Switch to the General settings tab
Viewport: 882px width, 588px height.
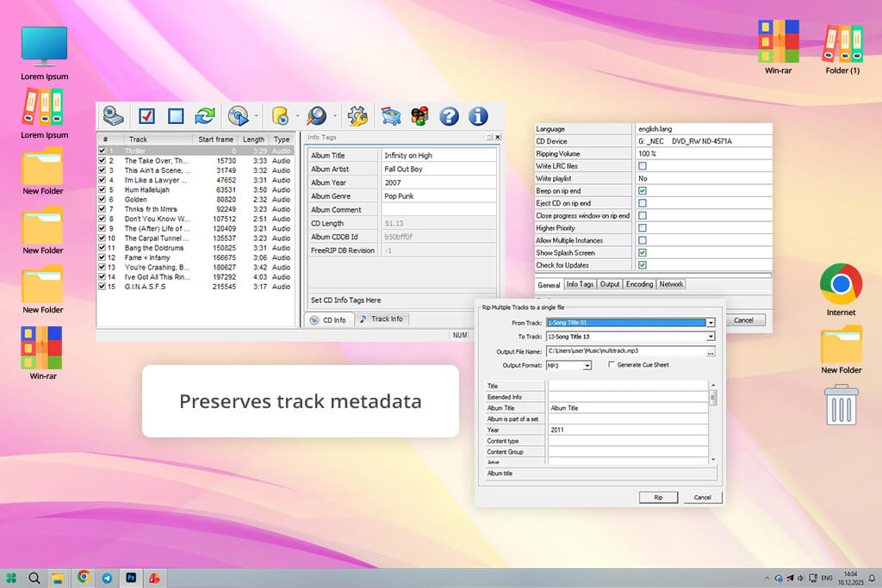coord(549,285)
